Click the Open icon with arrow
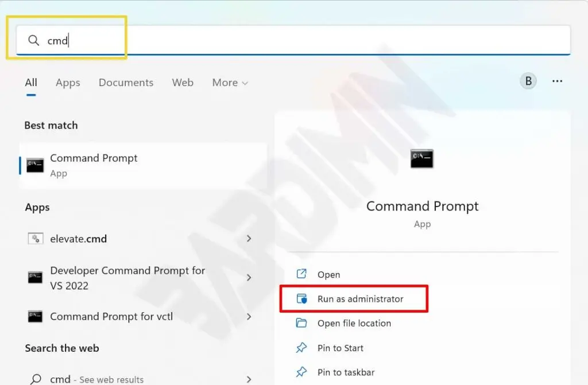The width and height of the screenshot is (588, 385). [x=301, y=274]
